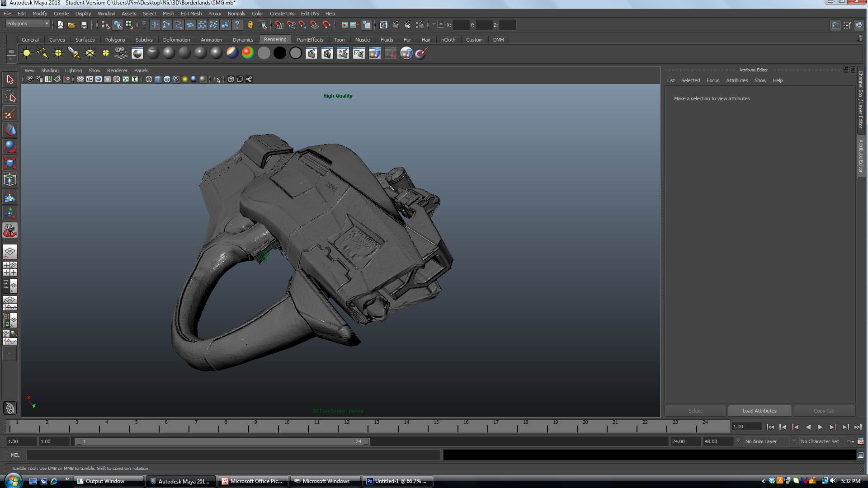
Task: Click Attribute Editor Select button
Action: coord(695,411)
